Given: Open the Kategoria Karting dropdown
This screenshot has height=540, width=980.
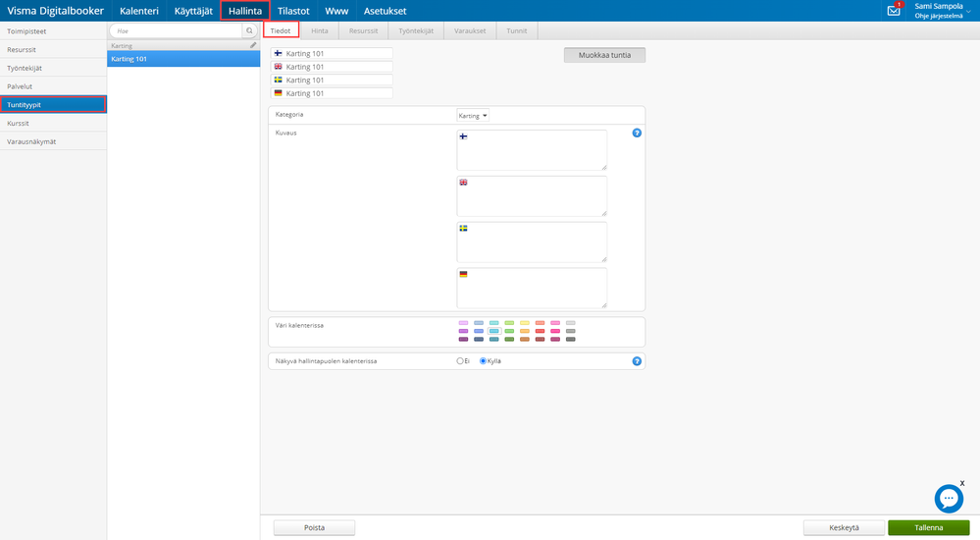Looking at the screenshot, I should click(473, 116).
